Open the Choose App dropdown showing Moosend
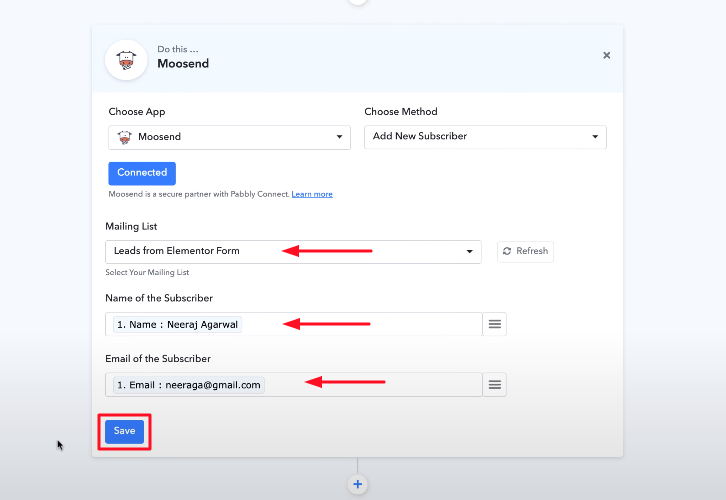This screenshot has width=726, height=500. pos(229,137)
